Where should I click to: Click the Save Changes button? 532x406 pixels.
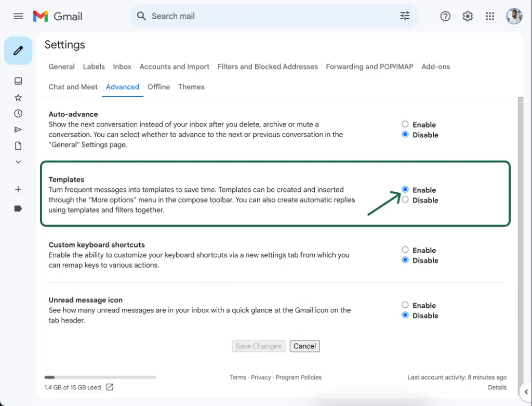(259, 346)
